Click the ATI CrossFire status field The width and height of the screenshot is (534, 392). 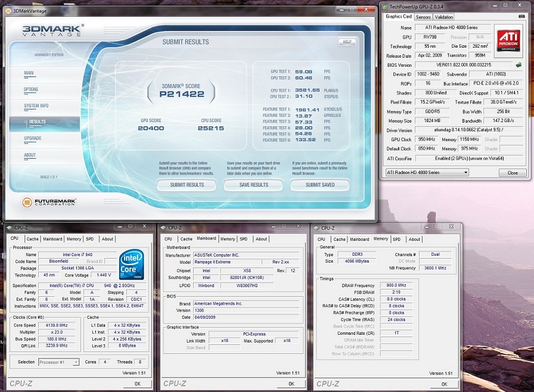(468, 158)
